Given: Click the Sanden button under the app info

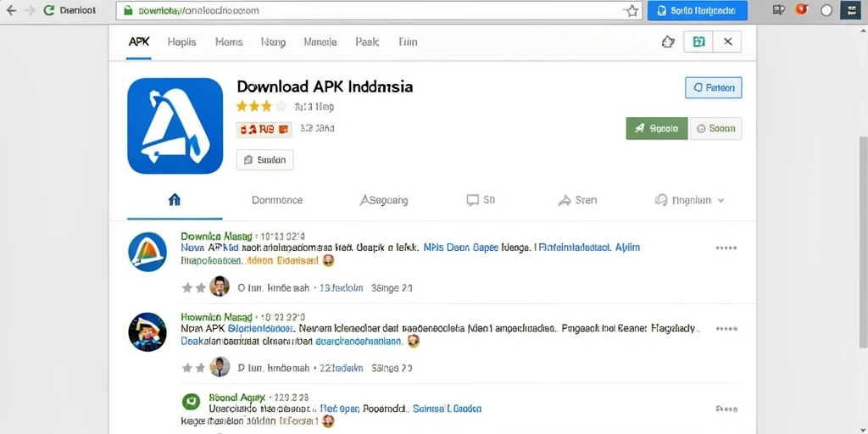Looking at the screenshot, I should pos(264,160).
